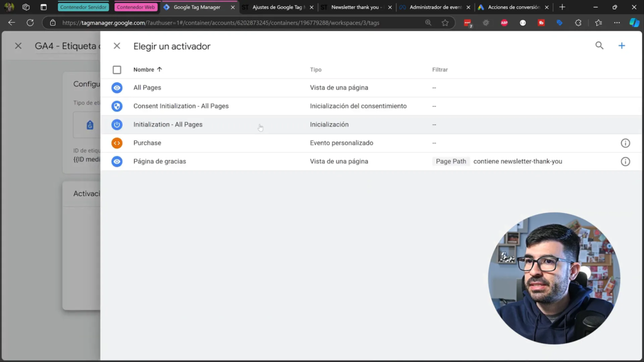Click the Page Path filter chip
This screenshot has height=362, width=644.
point(450,162)
